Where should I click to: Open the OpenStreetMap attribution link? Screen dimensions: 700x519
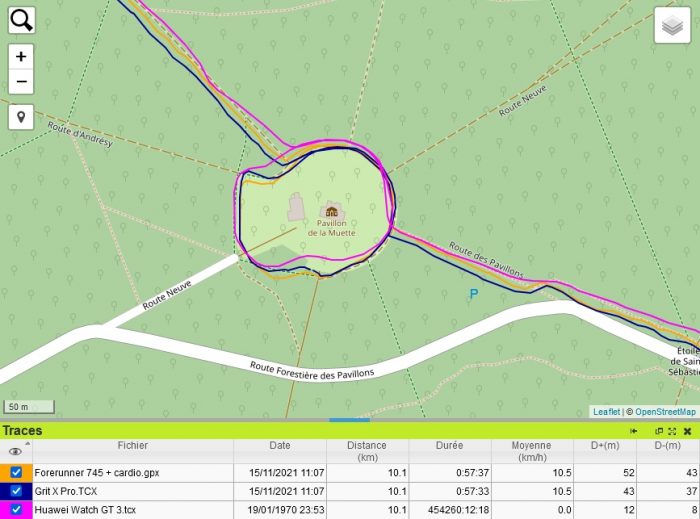coord(665,412)
